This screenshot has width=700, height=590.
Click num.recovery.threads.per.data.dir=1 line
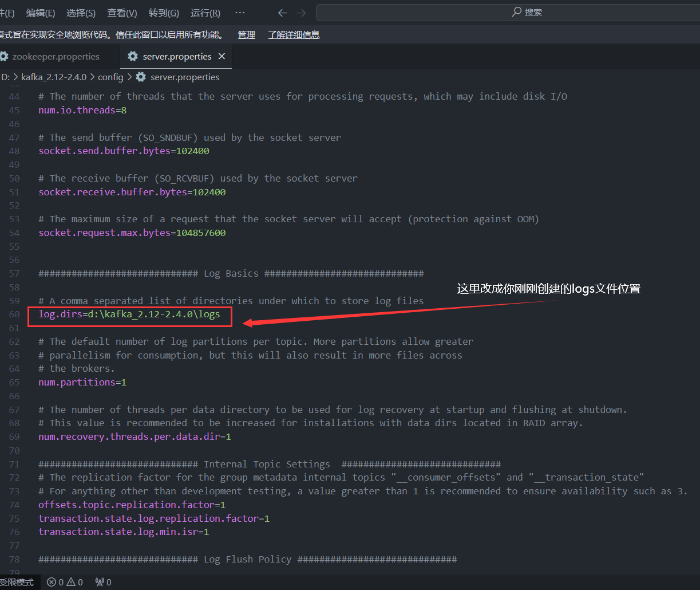[x=135, y=437]
